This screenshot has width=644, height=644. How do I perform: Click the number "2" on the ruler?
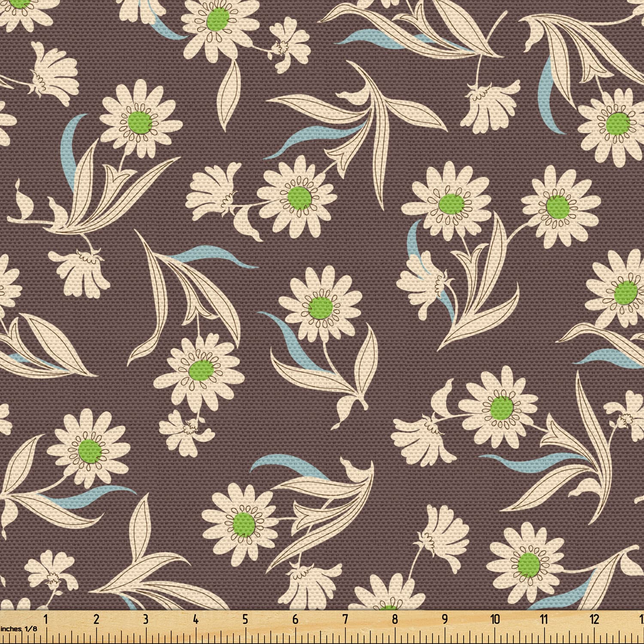coord(96,619)
